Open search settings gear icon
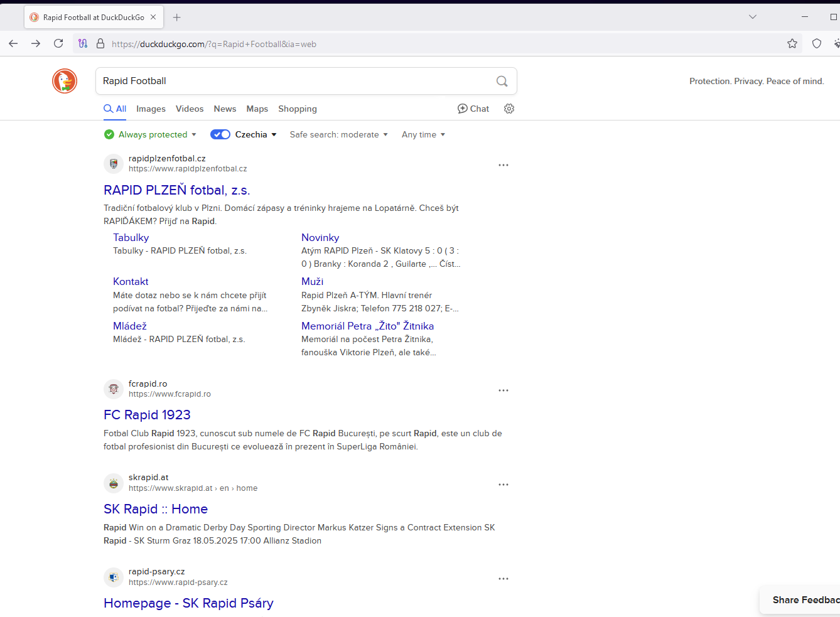Viewport: 840px width, 617px height. (509, 109)
